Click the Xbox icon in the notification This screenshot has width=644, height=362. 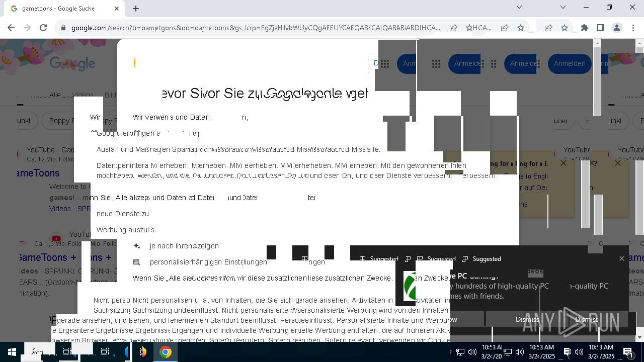pos(410,286)
